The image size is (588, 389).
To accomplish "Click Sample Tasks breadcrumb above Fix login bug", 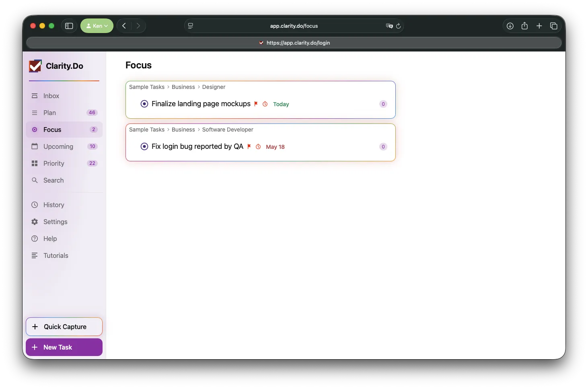I will 147,130.
